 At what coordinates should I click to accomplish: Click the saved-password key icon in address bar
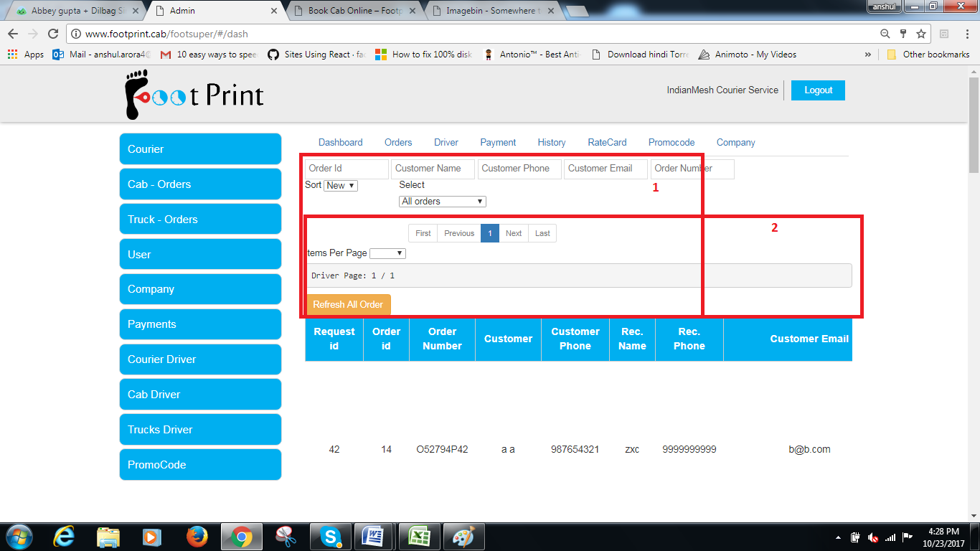tap(903, 34)
